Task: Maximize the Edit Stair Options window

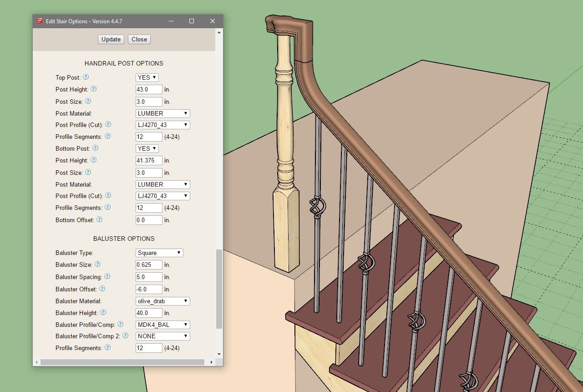Action: [x=192, y=21]
